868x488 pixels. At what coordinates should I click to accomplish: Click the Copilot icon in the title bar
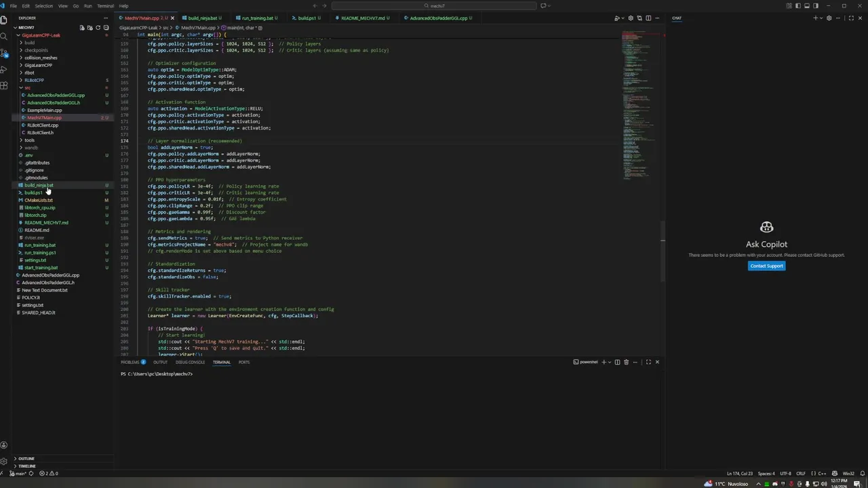(x=542, y=6)
